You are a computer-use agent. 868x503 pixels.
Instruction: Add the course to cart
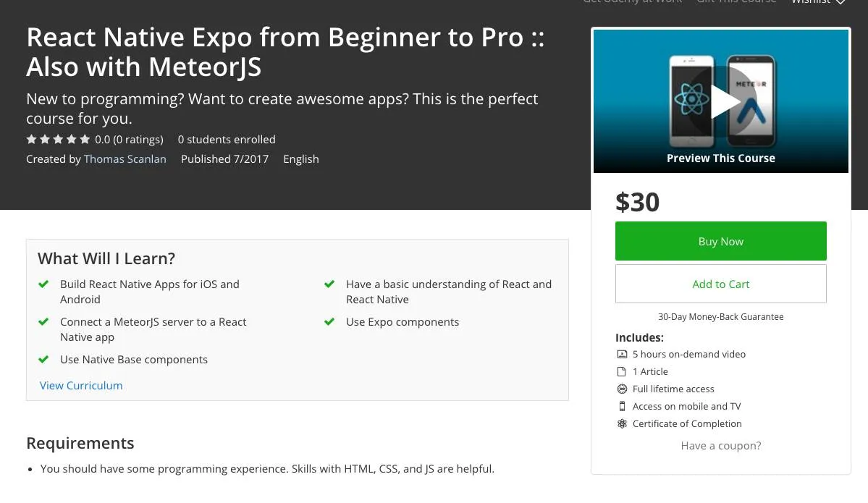(720, 284)
